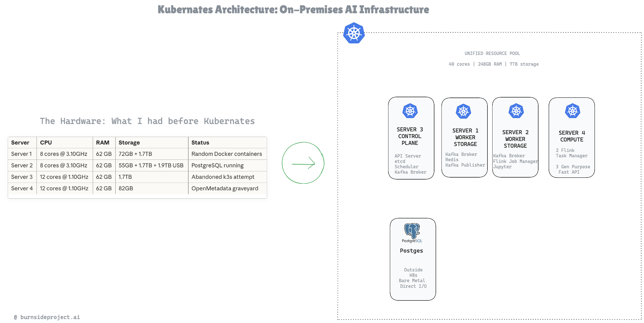Click the Flink Job Manager text
This screenshot has height=323, width=644.
click(515, 161)
